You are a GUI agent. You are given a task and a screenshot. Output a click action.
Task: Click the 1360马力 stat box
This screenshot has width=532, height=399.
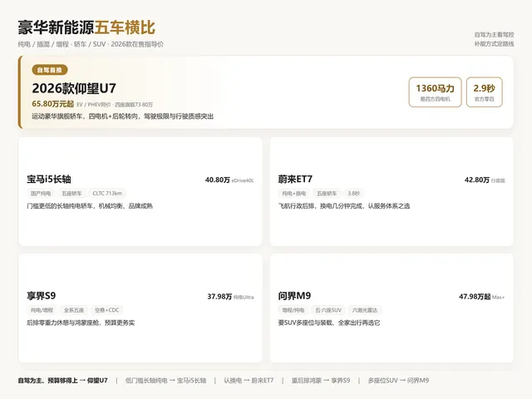[435, 92]
